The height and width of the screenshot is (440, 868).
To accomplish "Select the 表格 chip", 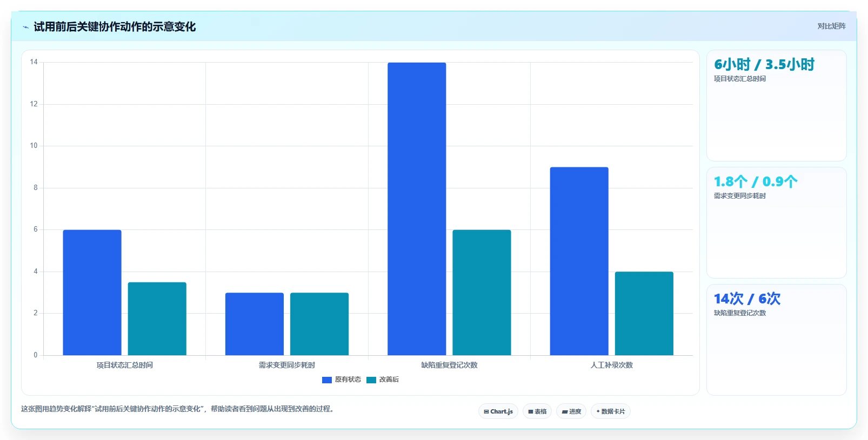I will (x=537, y=411).
